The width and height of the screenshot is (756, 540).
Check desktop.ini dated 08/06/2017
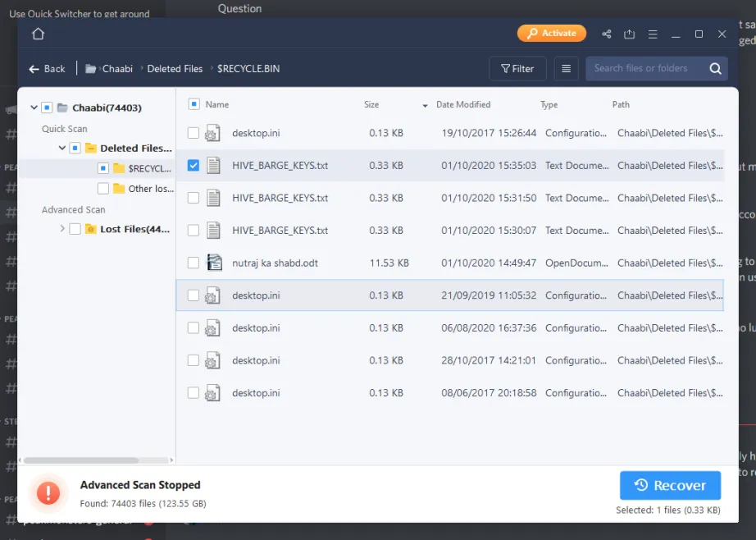tap(194, 393)
